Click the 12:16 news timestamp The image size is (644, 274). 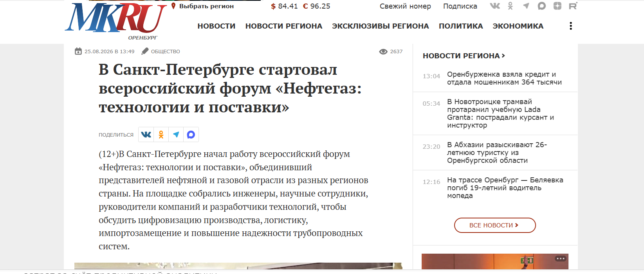pyautogui.click(x=431, y=182)
